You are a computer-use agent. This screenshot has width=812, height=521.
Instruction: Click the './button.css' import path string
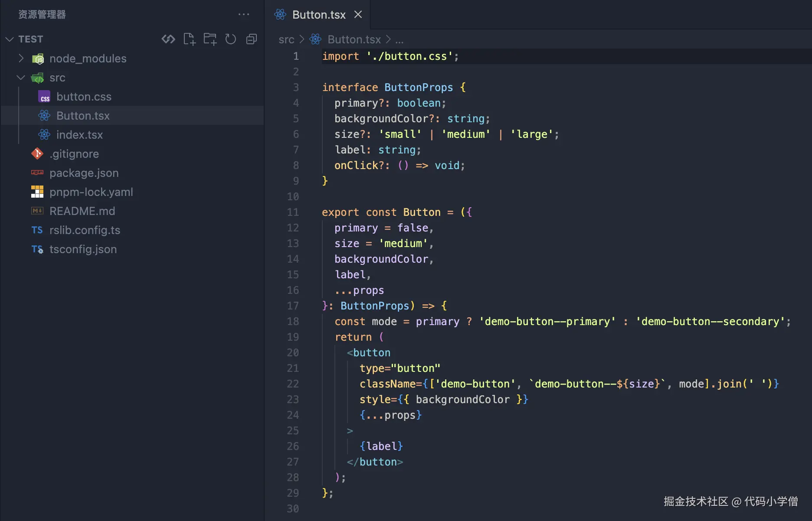click(409, 56)
